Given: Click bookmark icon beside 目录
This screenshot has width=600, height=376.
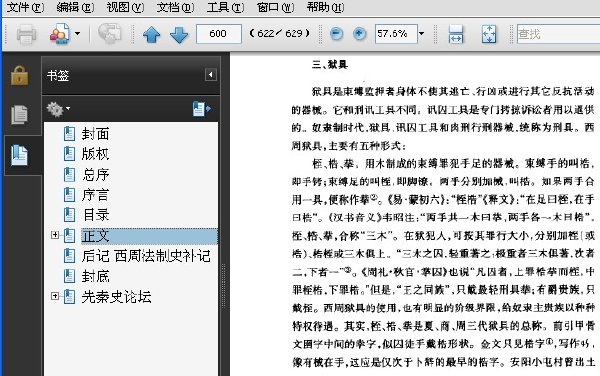Looking at the screenshot, I should [69, 215].
